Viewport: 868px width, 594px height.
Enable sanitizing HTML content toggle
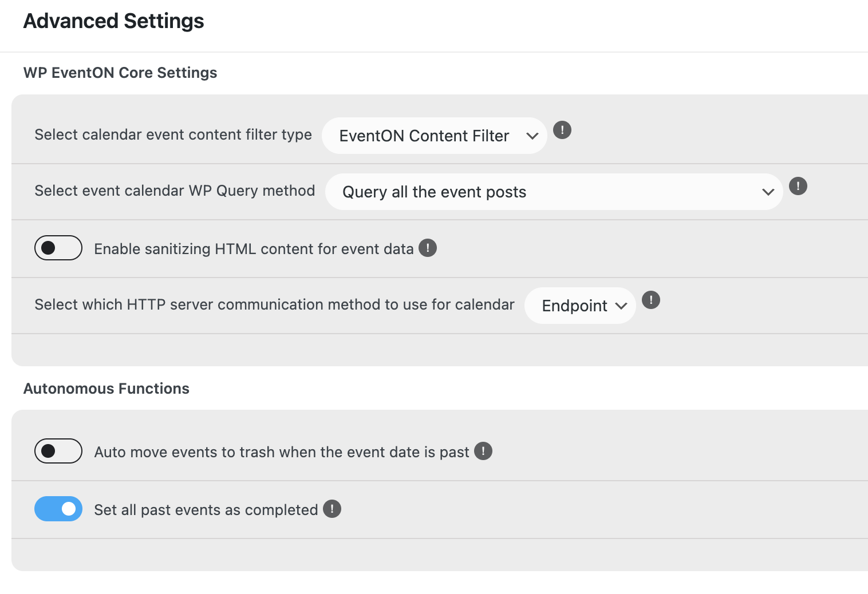58,248
